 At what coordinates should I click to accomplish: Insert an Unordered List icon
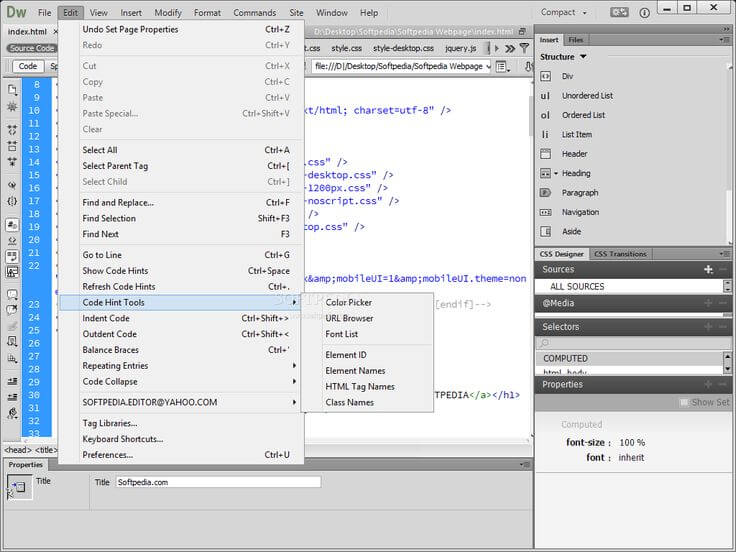pos(545,96)
